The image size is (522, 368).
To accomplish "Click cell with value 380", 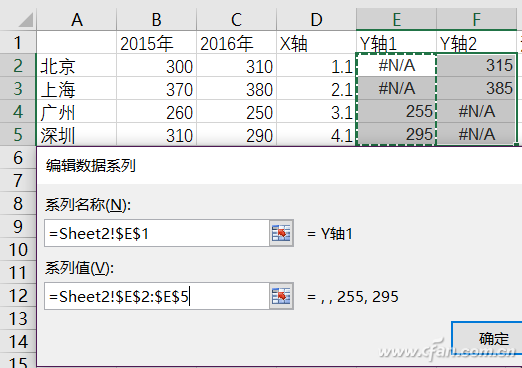I will (237, 88).
